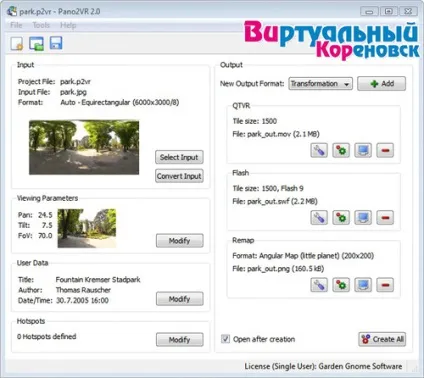424x378 pixels.
Task: Click the Select Input button
Action: pyautogui.click(x=179, y=157)
